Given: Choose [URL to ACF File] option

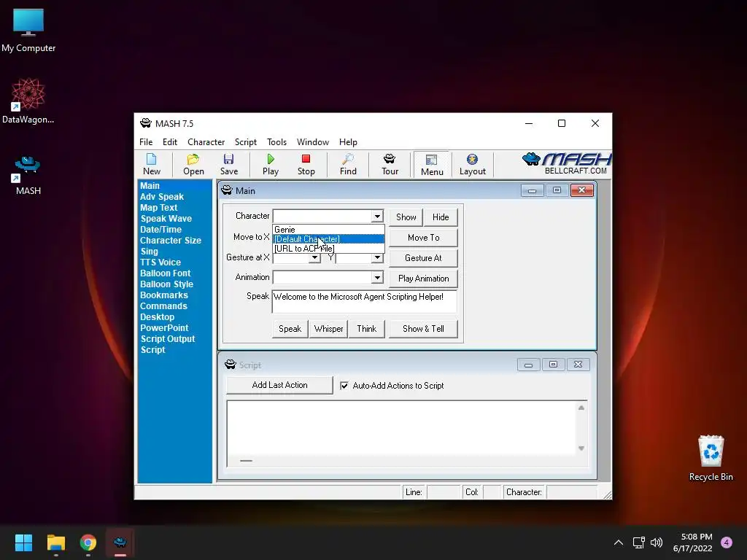Looking at the screenshot, I should click(328, 248).
